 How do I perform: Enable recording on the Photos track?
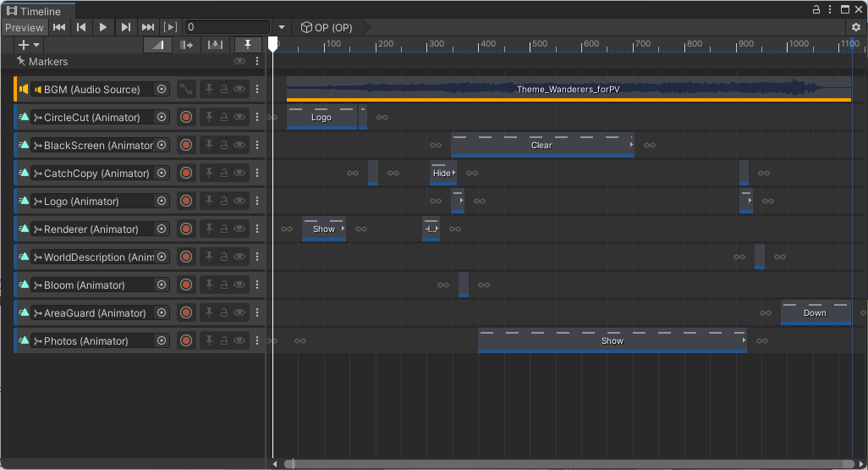pos(186,340)
